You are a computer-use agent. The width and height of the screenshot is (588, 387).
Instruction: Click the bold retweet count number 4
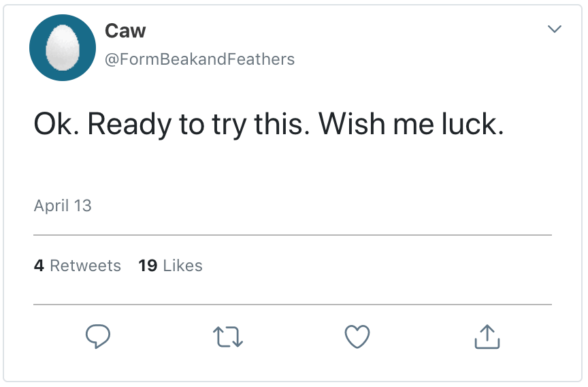[x=39, y=266]
